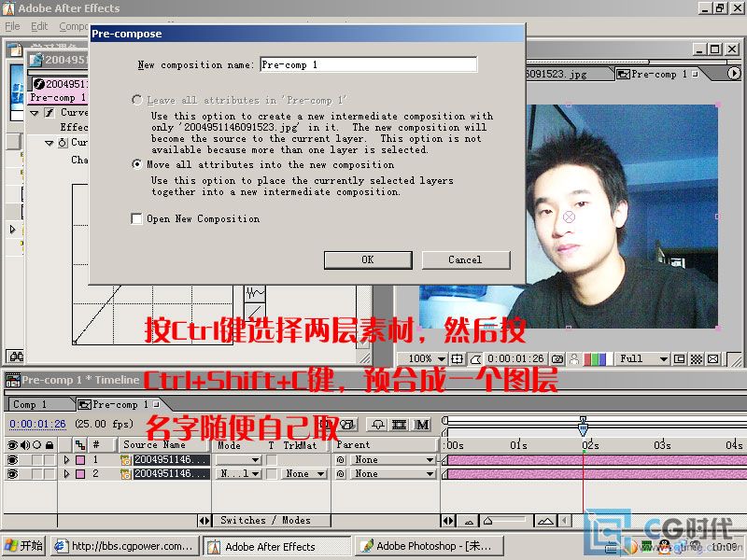
Task: Toggle the transparency grid checkerboard icon
Action: [697, 359]
